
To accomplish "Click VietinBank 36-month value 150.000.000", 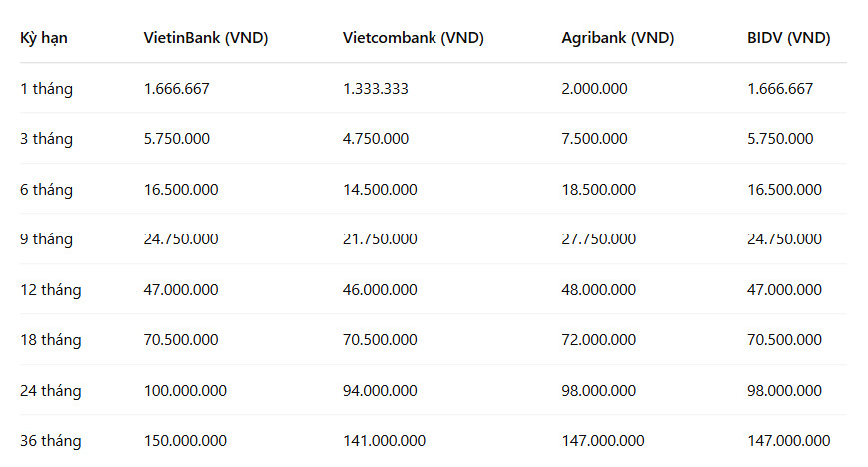I will pyautogui.click(x=185, y=440).
